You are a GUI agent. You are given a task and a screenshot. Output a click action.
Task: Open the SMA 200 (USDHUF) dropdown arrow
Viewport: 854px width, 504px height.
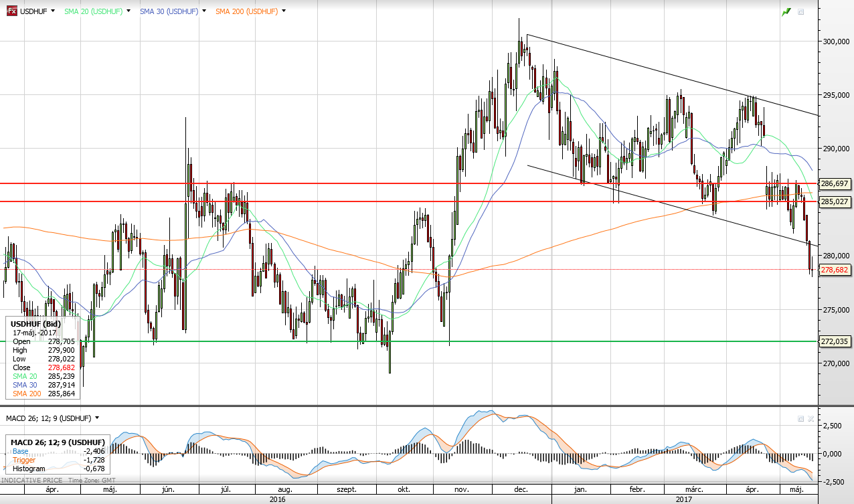click(284, 11)
